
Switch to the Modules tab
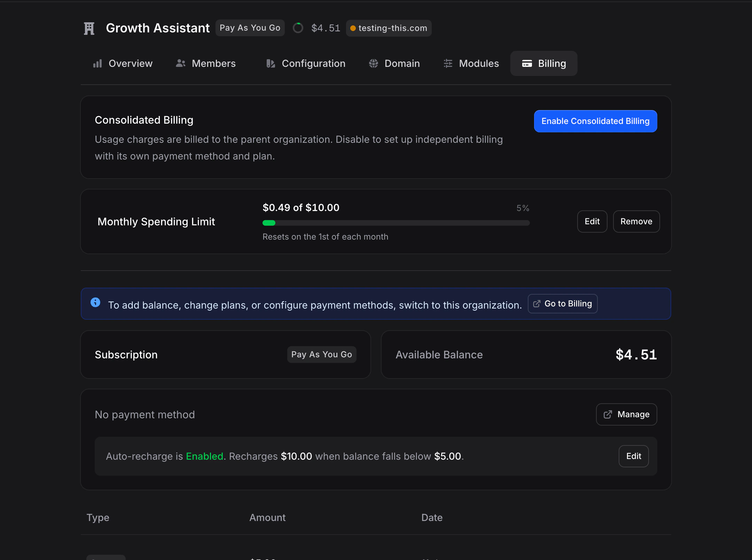(x=471, y=63)
